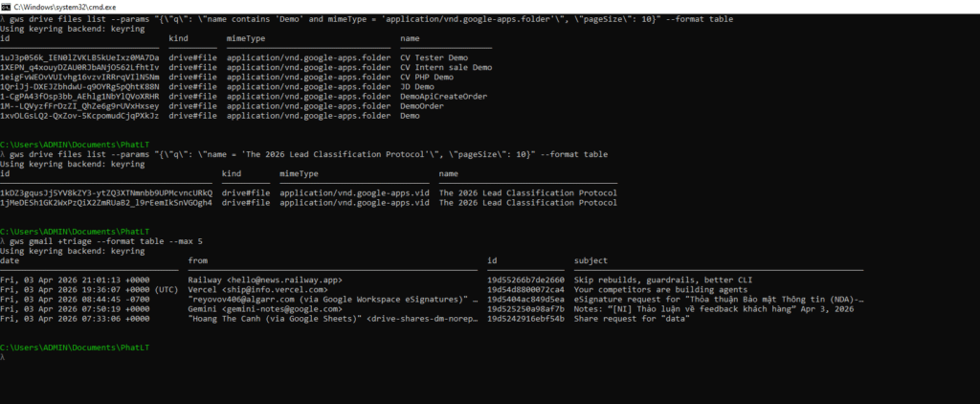Screen dimensions: 980x404
Task: Click the message ID 19d55266b7de2660
Action: pos(525,280)
